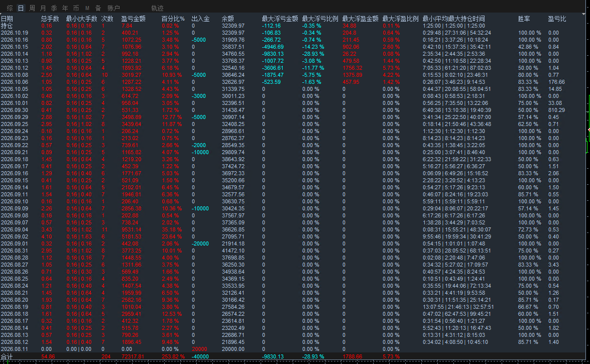590x364 pixels.
Task: Select the 2026.10.19 date row
Action: coord(15,33)
